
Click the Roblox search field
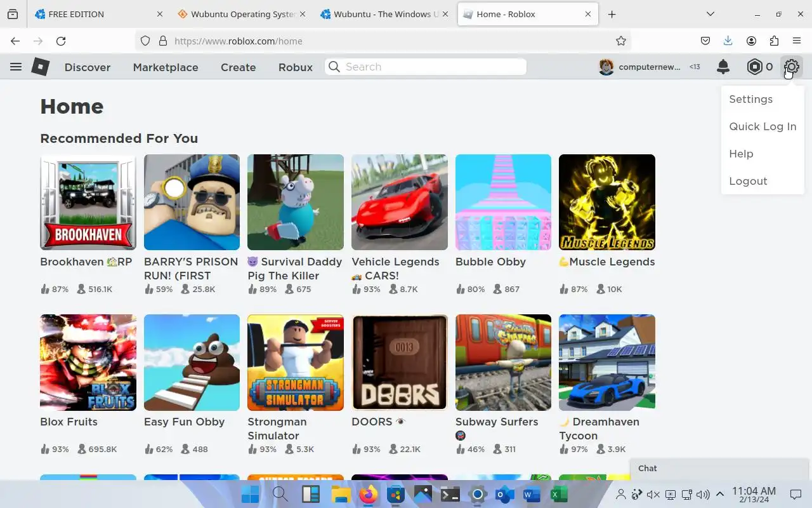click(426, 67)
